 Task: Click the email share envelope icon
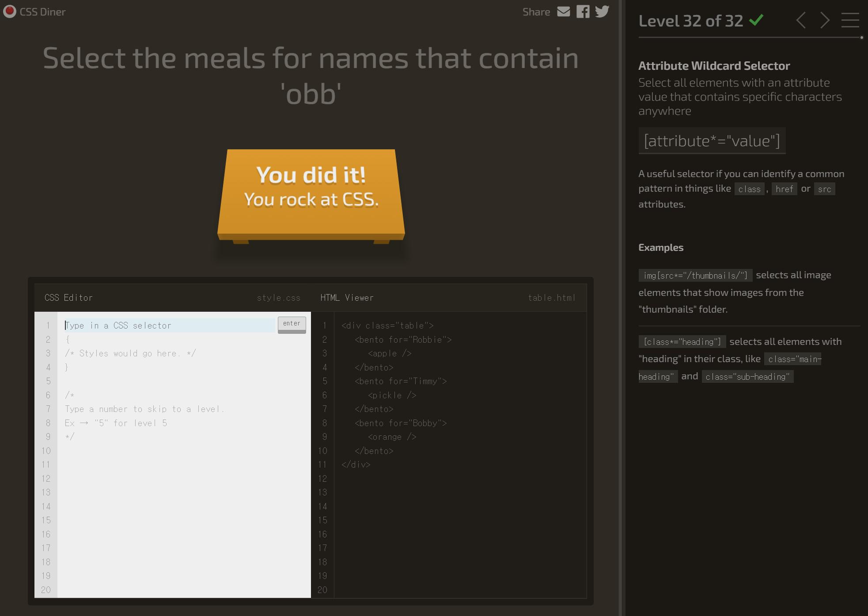pos(563,11)
